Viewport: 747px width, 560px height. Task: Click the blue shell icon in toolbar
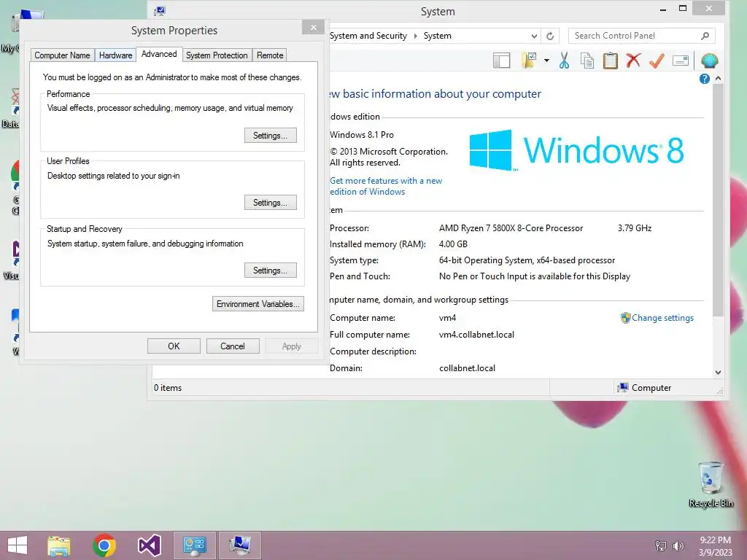coord(709,61)
